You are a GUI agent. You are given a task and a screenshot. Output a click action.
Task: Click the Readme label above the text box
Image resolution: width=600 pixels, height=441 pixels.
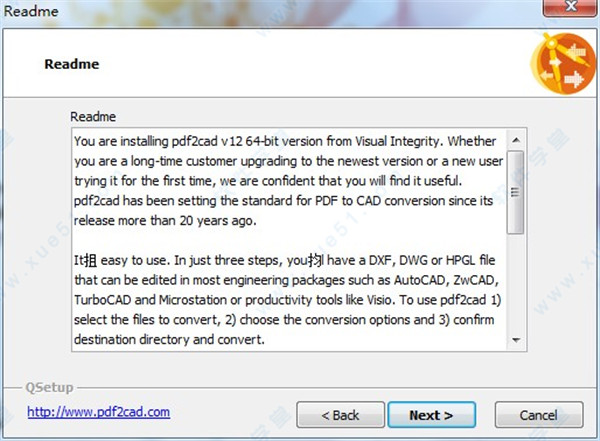pyautogui.click(x=93, y=116)
